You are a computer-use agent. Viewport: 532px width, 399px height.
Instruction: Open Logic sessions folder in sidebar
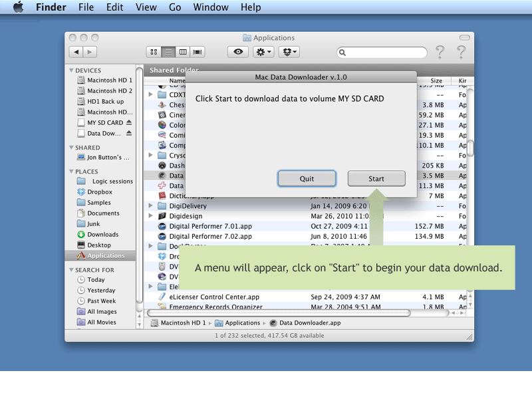(105, 181)
